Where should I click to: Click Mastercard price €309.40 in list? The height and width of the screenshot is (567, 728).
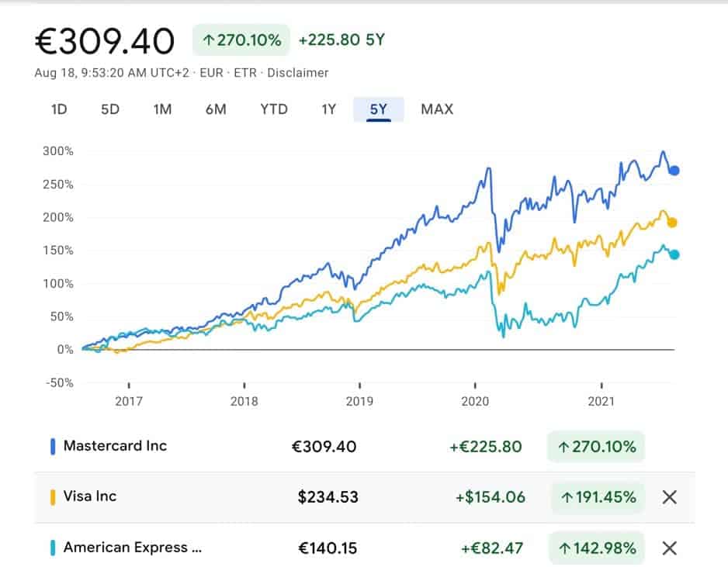[x=324, y=447]
